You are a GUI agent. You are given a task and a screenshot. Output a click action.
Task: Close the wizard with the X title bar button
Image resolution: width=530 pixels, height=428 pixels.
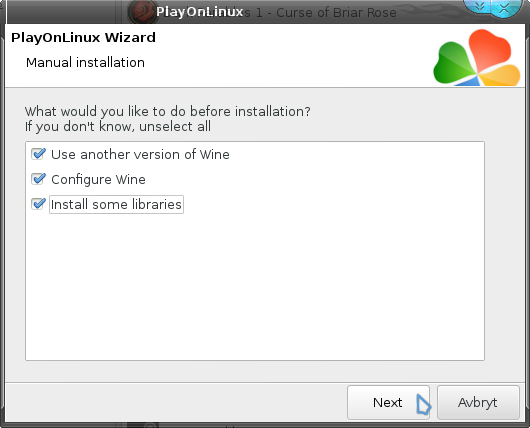(505, 7)
